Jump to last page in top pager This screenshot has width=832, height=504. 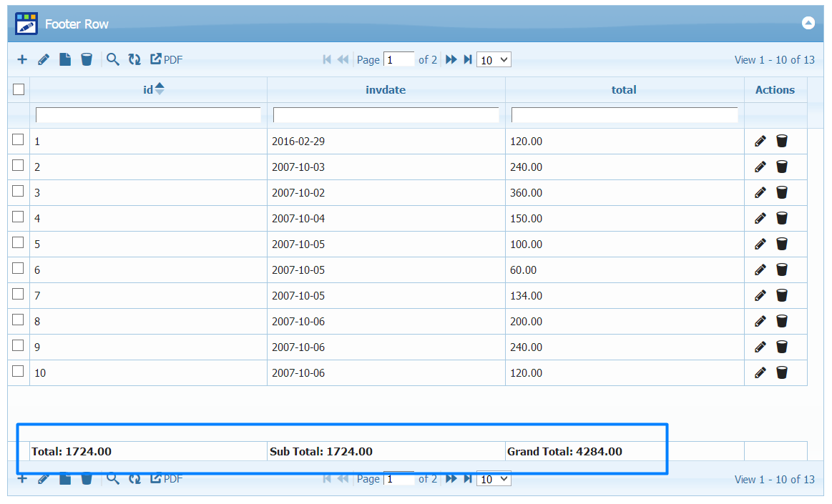[468, 60]
